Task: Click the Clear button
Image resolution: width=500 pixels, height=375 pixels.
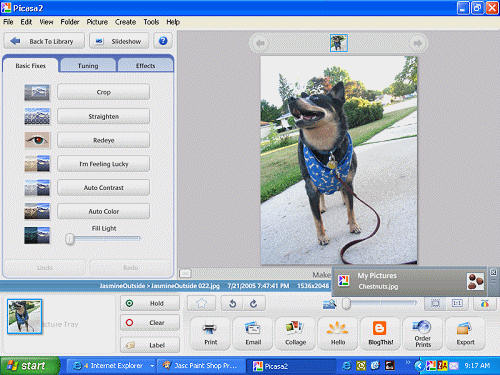Action: pos(150,322)
